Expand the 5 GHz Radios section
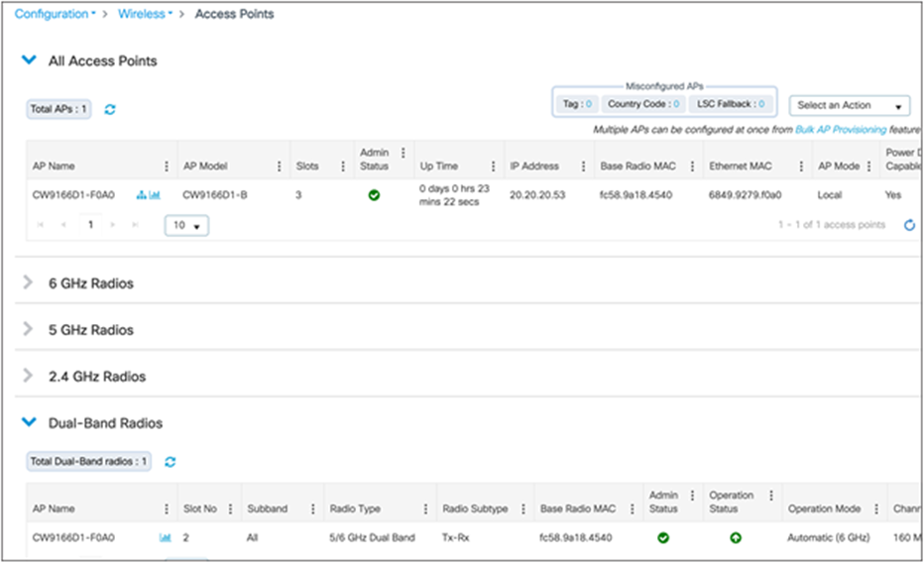Image resolution: width=924 pixels, height=563 pixels. pyautogui.click(x=91, y=330)
